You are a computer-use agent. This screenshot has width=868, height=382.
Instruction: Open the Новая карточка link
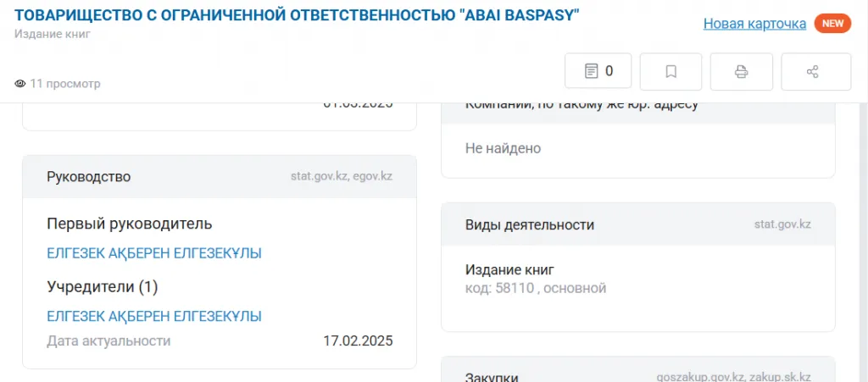[x=754, y=24]
